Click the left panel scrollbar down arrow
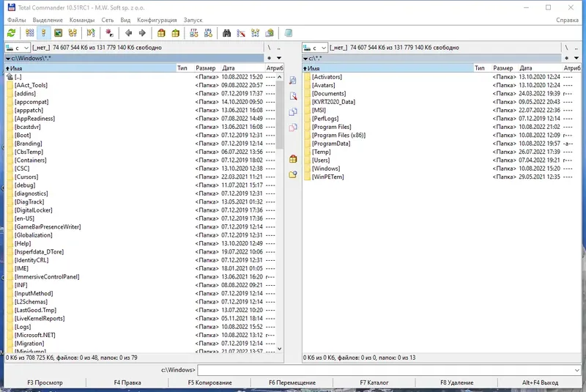 280,349
